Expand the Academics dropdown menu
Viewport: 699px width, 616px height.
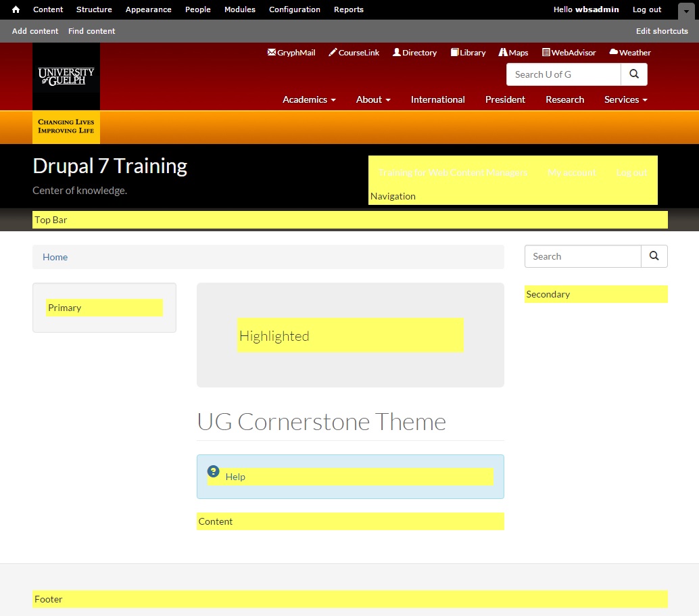309,99
